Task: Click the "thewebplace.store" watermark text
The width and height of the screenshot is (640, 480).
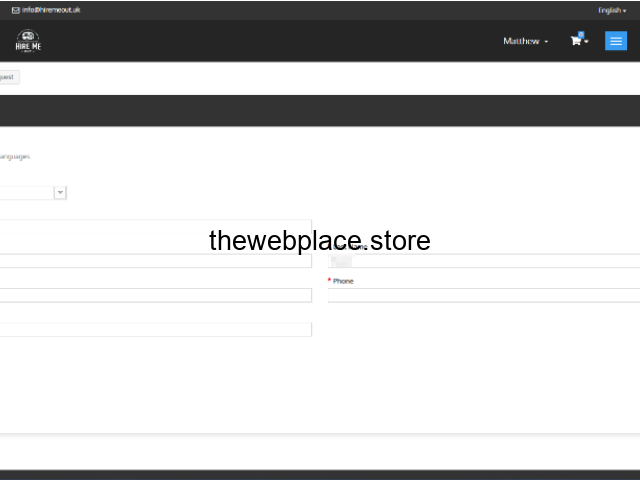Action: [320, 241]
